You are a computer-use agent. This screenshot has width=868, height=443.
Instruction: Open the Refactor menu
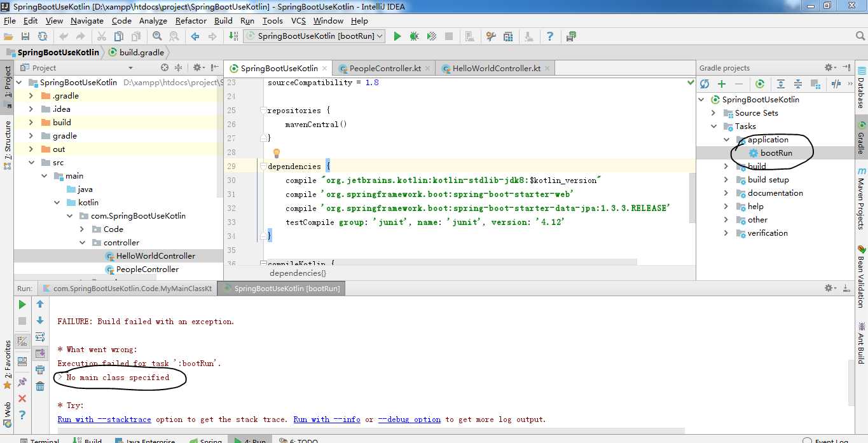pyautogui.click(x=191, y=20)
